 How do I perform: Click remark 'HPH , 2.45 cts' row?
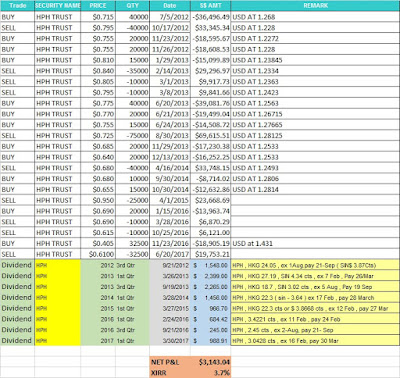(x=315, y=330)
